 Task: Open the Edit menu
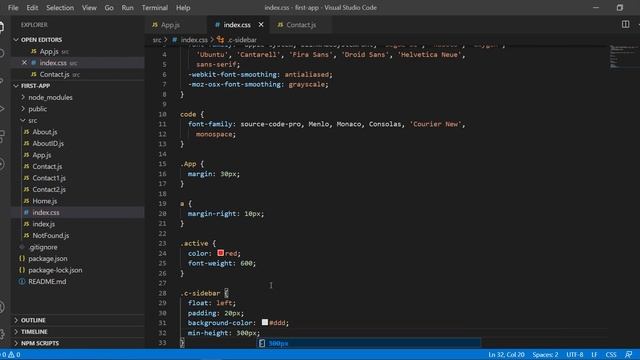coord(32,8)
